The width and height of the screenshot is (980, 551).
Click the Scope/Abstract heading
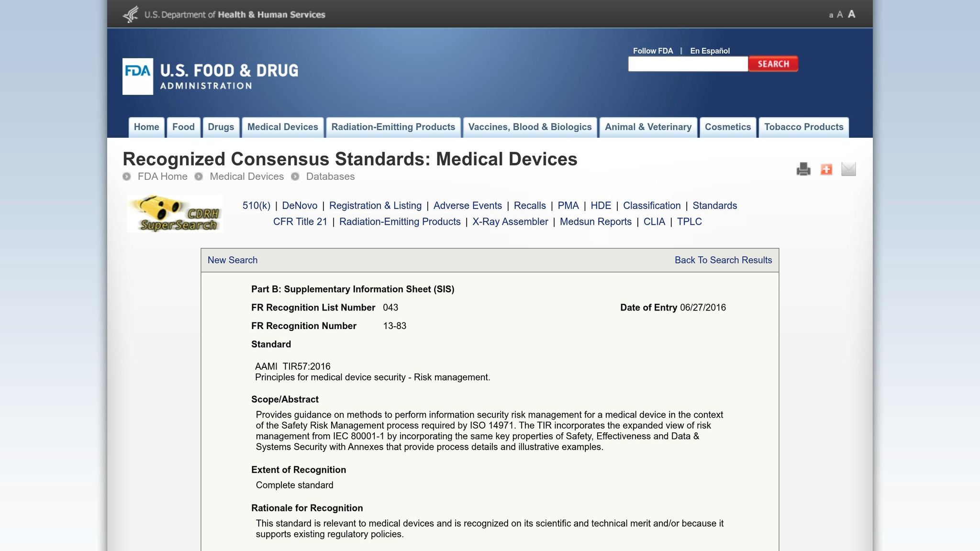point(285,399)
